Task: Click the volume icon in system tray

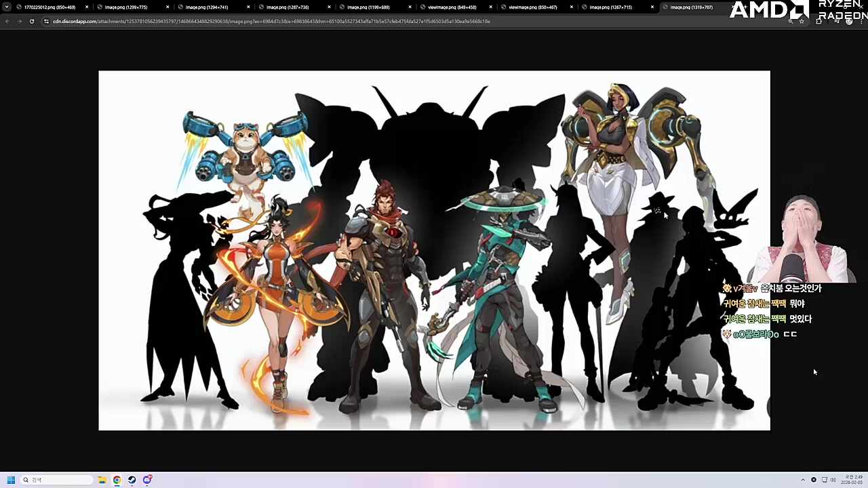Action: point(833,480)
